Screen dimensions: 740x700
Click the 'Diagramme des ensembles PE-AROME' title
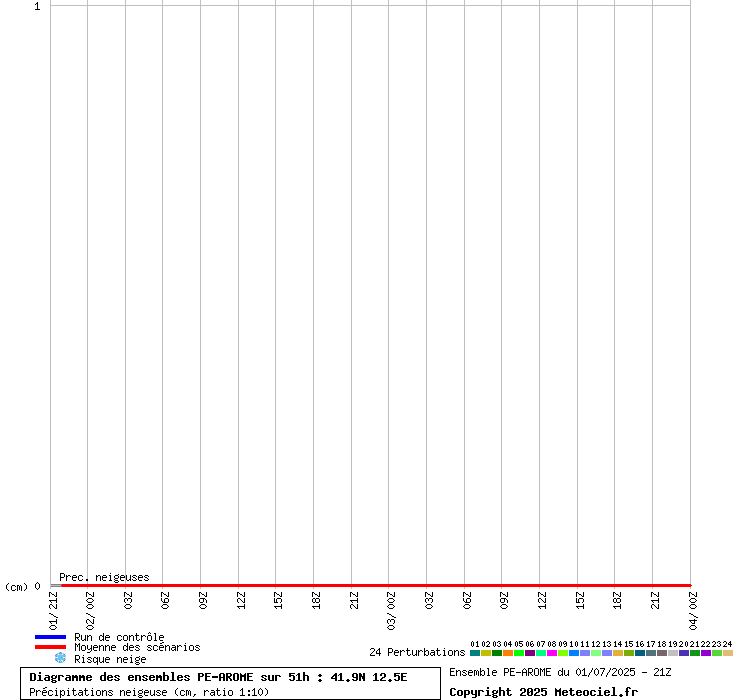141,677
